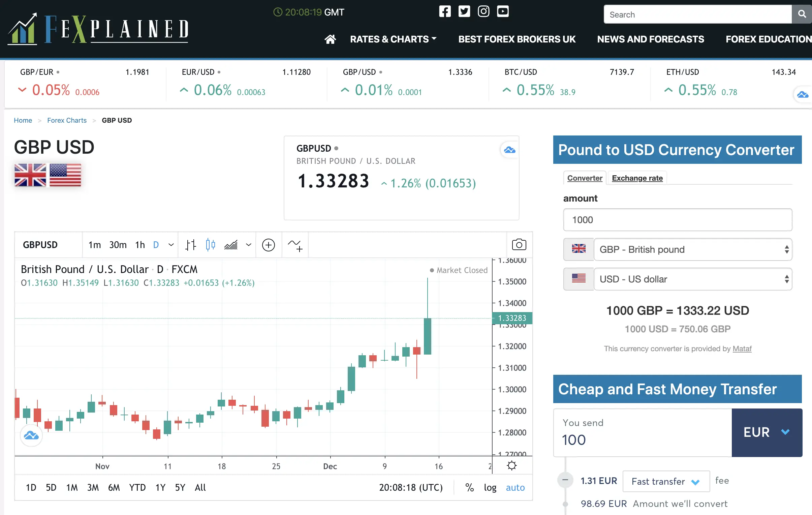Take a chart snapshot with camera icon
The image size is (812, 515).
tap(519, 245)
